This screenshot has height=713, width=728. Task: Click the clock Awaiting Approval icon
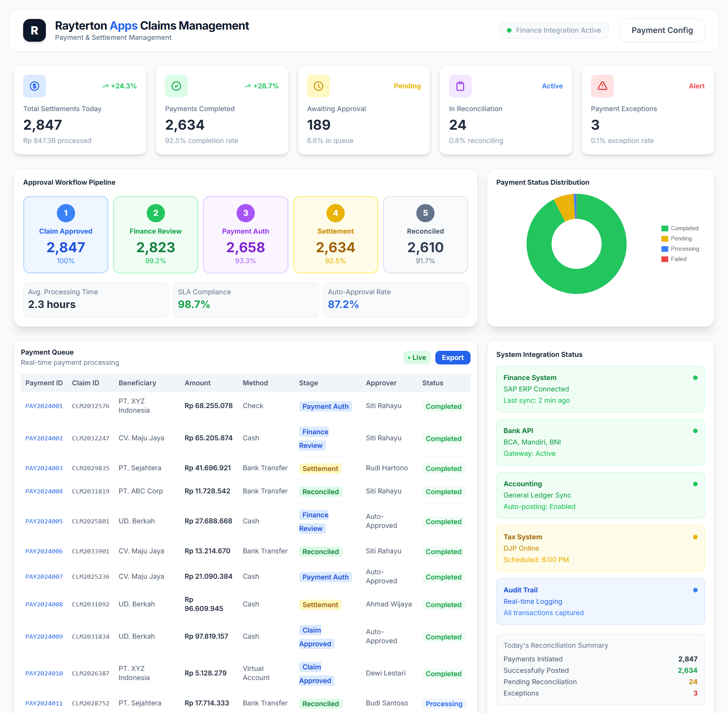318,86
